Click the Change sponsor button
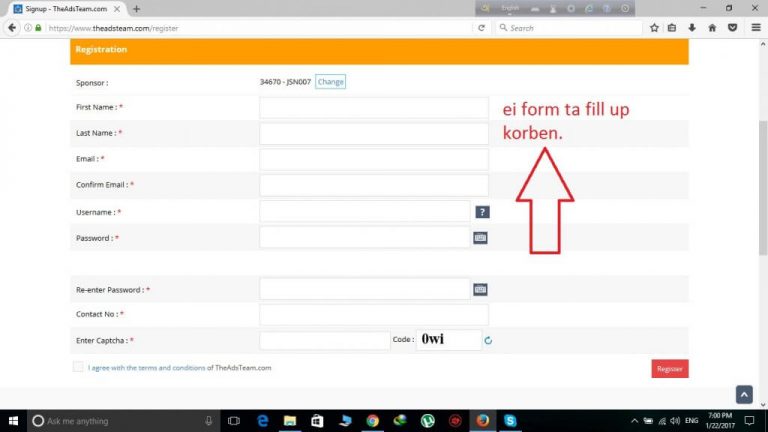 tap(330, 82)
